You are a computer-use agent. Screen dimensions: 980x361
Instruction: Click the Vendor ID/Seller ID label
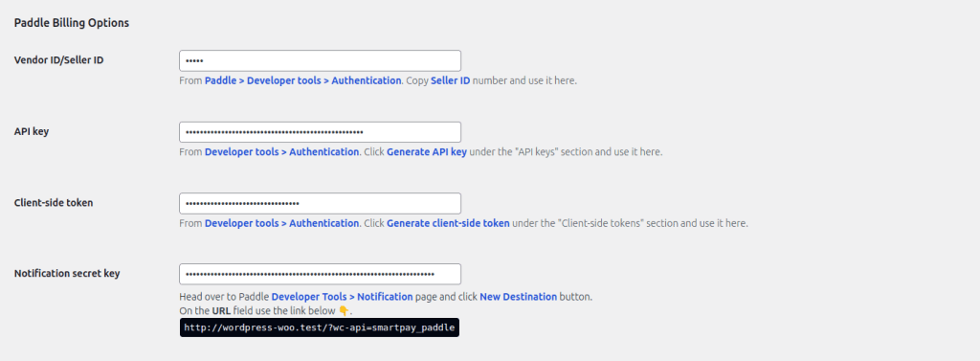coord(58,60)
